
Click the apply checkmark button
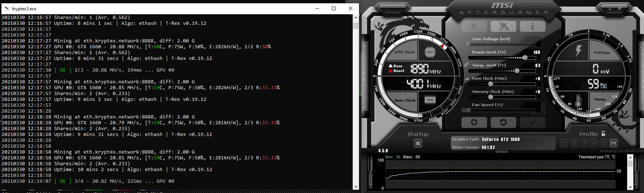click(532, 122)
